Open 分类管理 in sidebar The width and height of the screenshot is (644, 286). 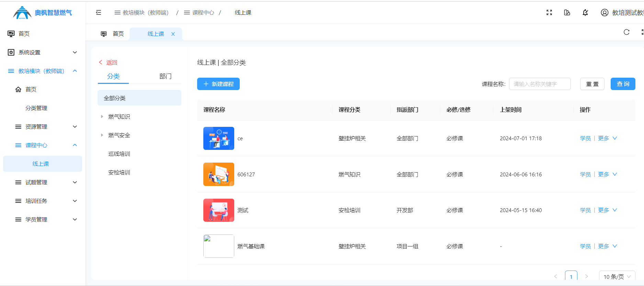click(36, 108)
